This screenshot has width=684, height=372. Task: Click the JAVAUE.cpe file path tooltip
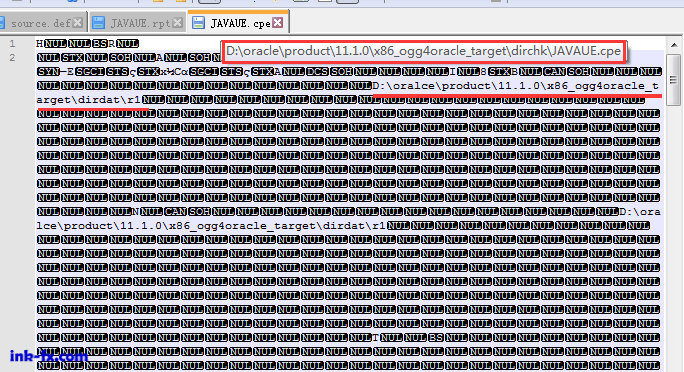[x=424, y=51]
